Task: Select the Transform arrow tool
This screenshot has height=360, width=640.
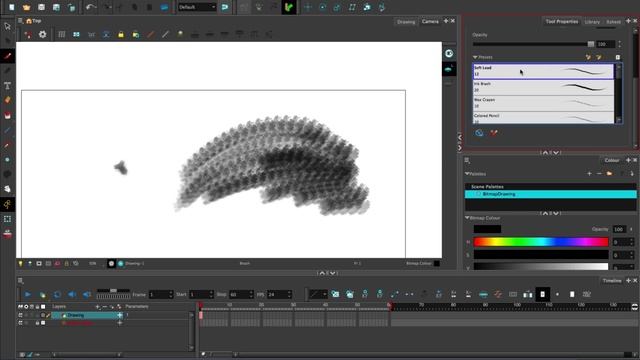Action: coord(7,27)
